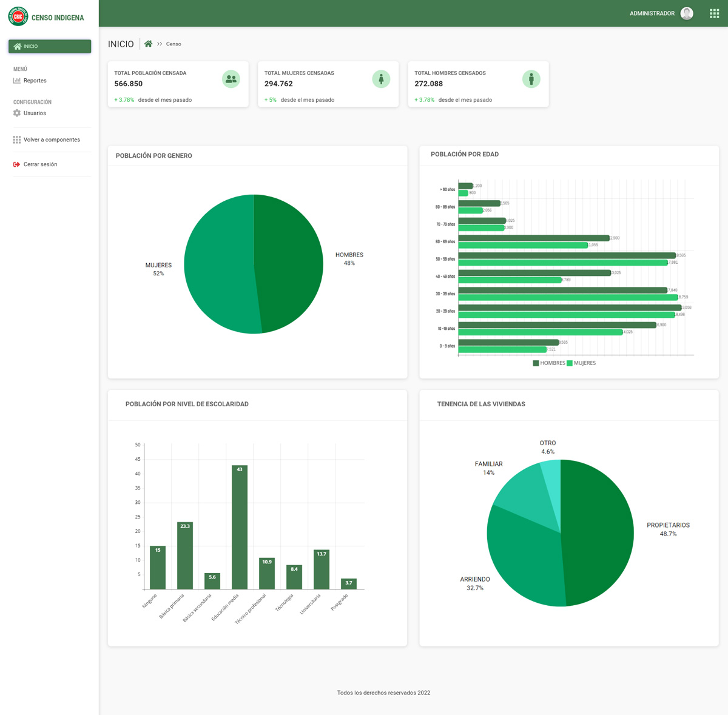Click the Censo breadcrumb link
This screenshot has height=715, width=728.
174,44
